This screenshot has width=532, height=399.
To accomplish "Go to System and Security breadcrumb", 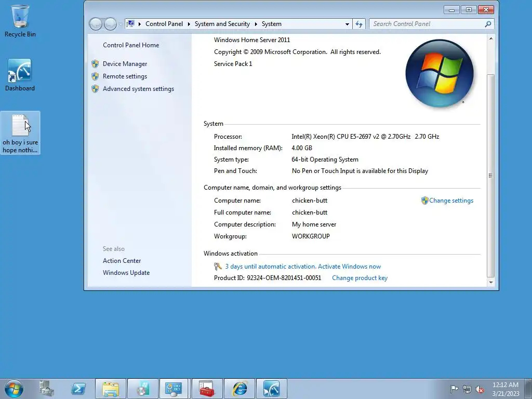I will [x=222, y=24].
